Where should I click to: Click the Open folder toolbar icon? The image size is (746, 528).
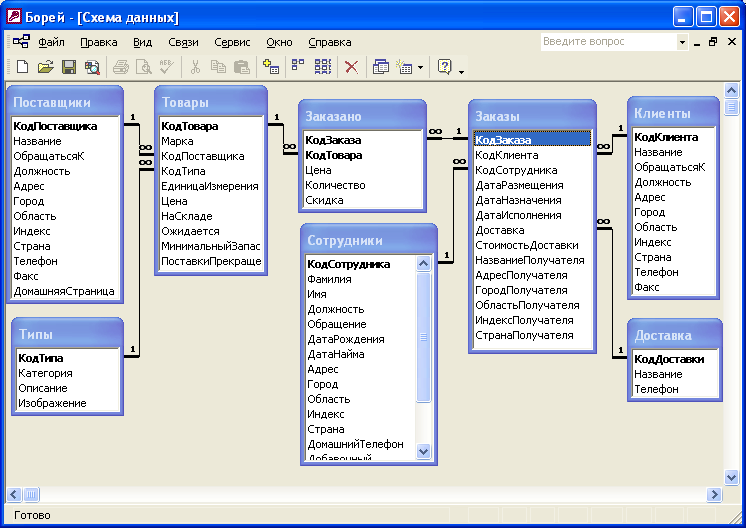(46, 67)
